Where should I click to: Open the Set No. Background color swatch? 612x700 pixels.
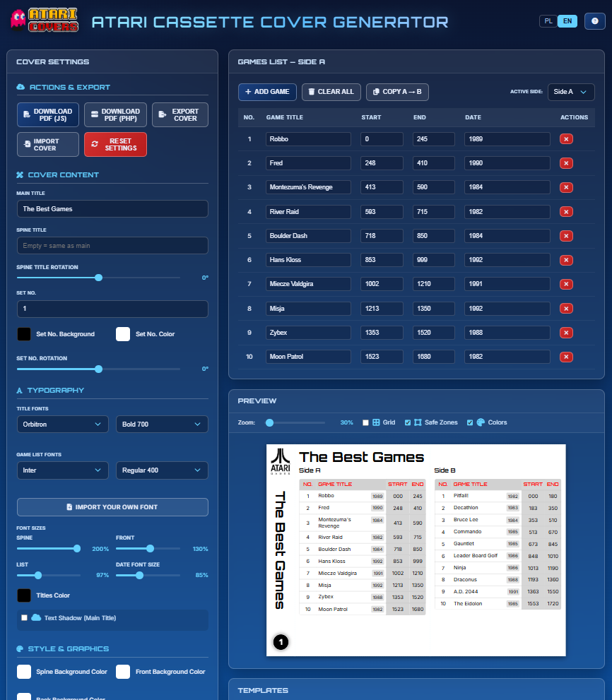(x=24, y=334)
